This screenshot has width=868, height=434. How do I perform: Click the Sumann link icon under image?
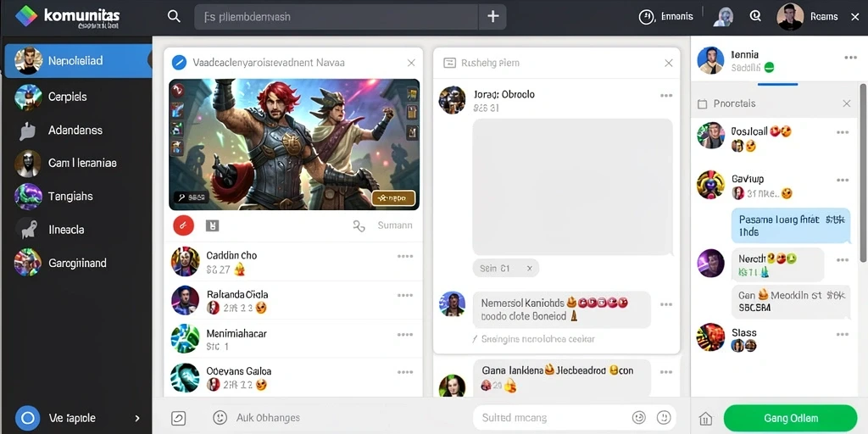359,225
